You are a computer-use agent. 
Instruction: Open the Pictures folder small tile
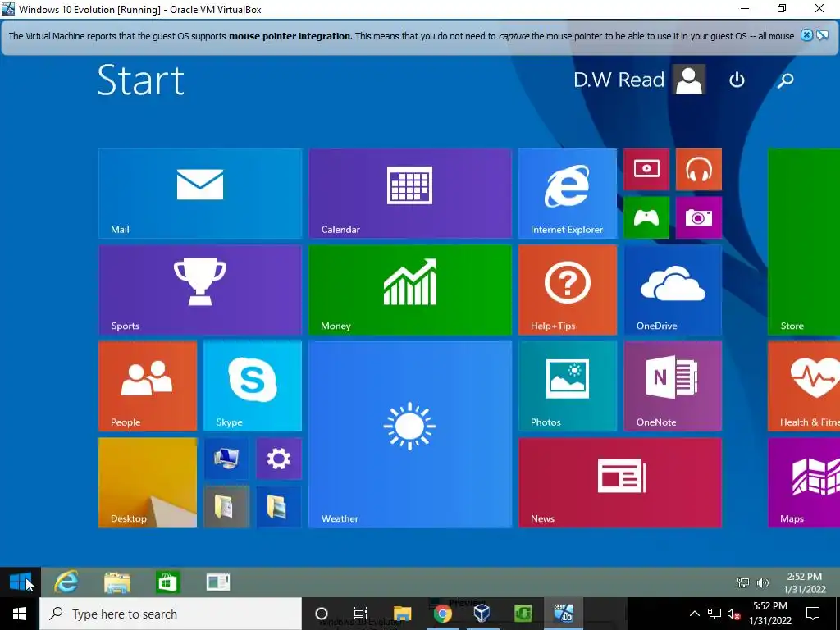coord(279,507)
